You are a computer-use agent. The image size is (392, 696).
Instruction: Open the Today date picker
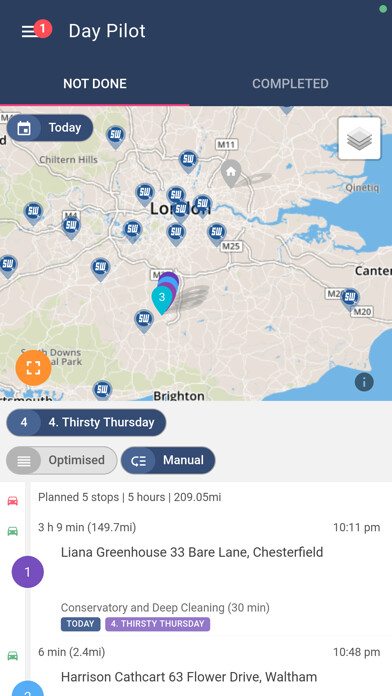(50, 128)
